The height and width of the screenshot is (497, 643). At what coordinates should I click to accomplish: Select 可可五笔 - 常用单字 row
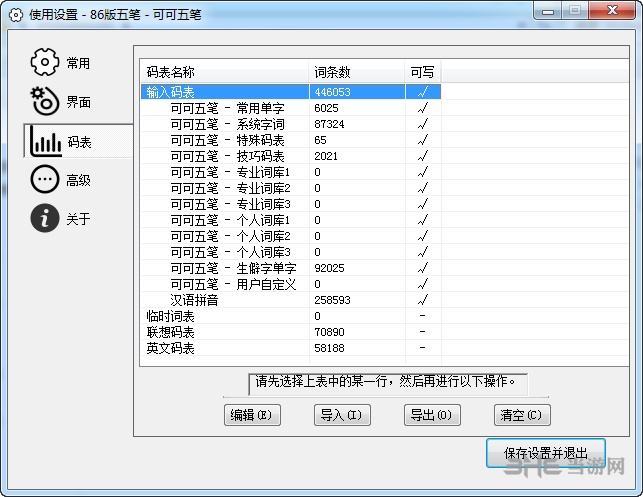291,108
